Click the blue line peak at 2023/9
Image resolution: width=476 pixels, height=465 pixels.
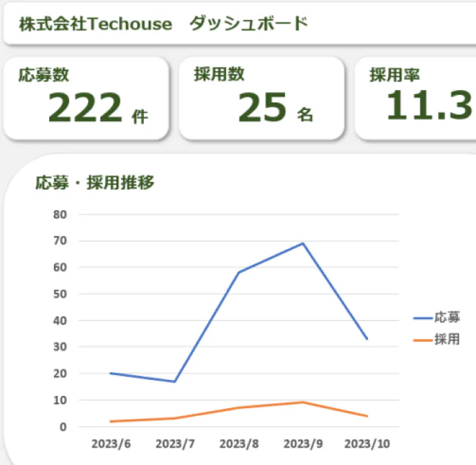(303, 244)
